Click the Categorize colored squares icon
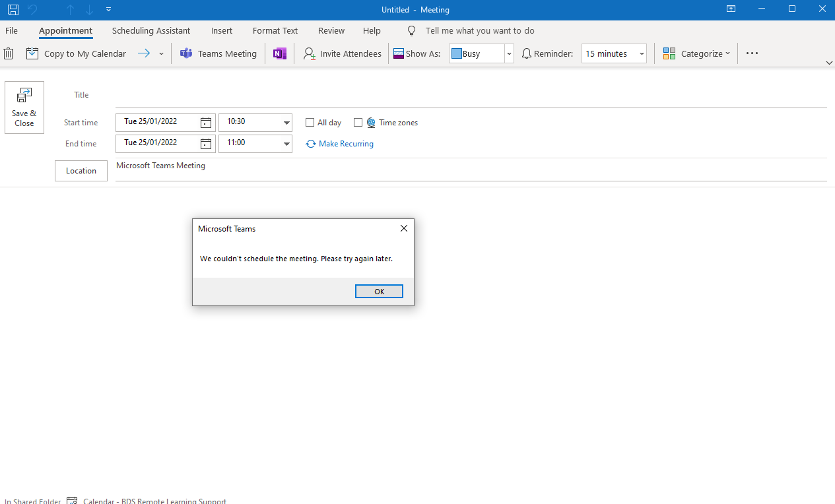The image size is (835, 504). point(669,53)
